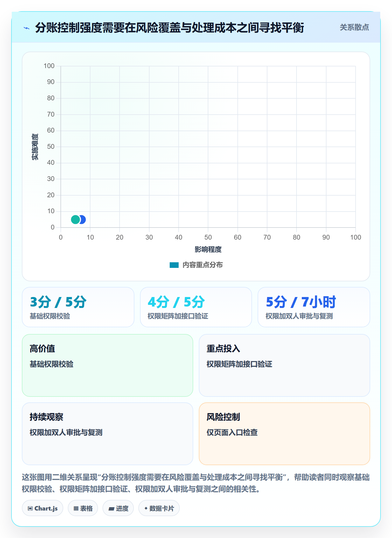Click the x-axis tick label 90
392x538 pixels.
click(326, 237)
